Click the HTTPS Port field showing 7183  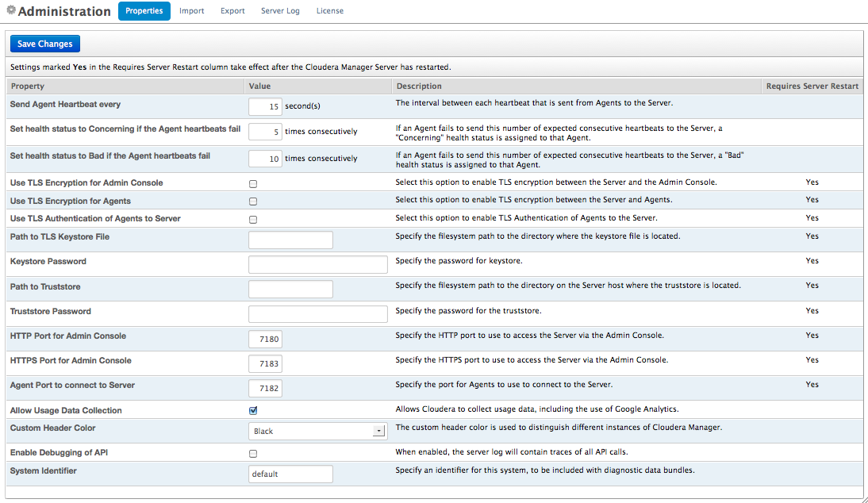[x=265, y=363]
